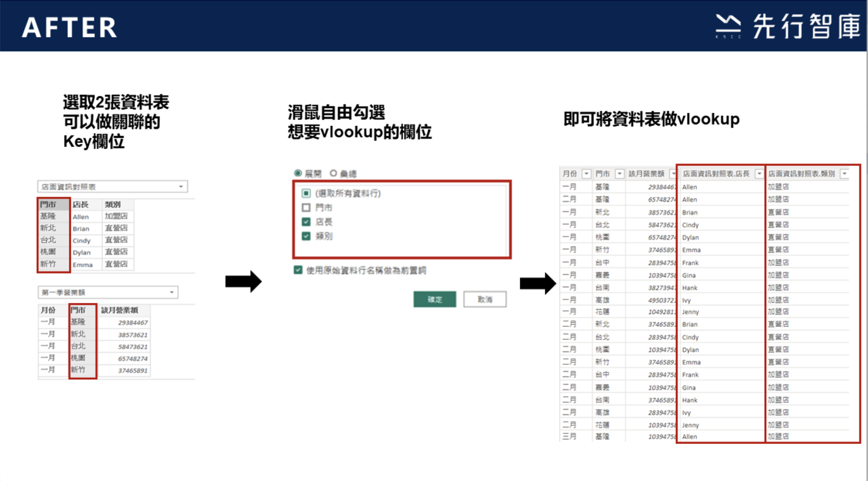This screenshot has height=481, width=868.
Task: Open the 門市 column filter dropdown
Action: click(x=619, y=173)
